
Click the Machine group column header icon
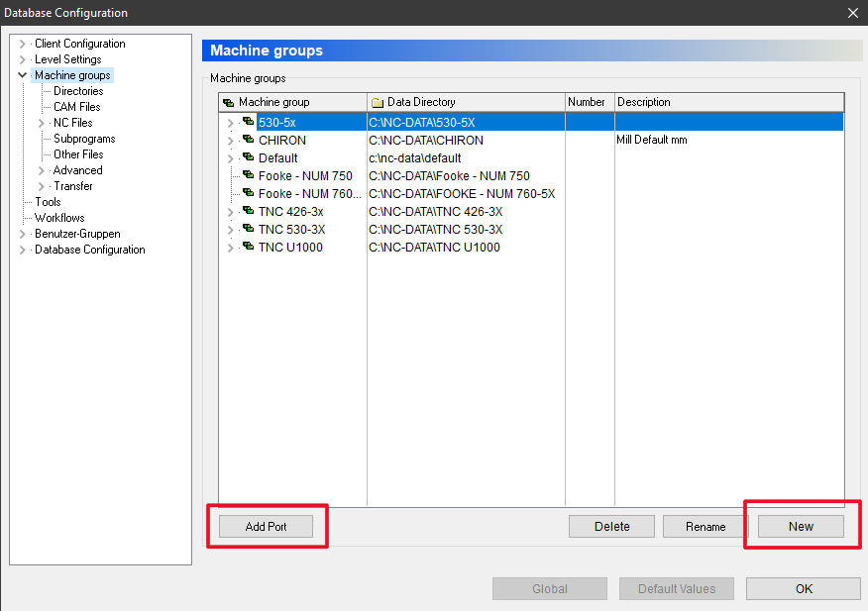pyautogui.click(x=228, y=102)
